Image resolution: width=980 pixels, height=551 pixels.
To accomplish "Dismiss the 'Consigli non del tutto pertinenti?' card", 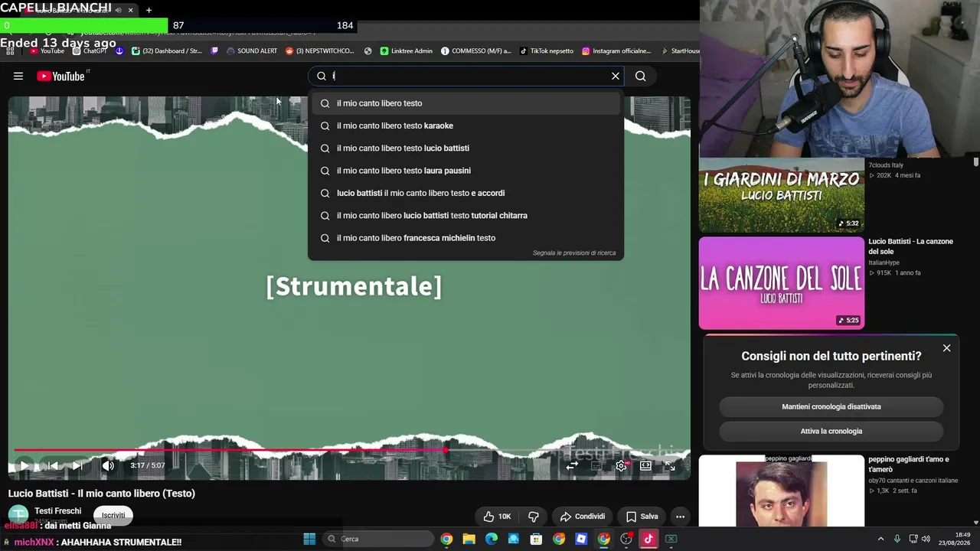I will 946,348.
